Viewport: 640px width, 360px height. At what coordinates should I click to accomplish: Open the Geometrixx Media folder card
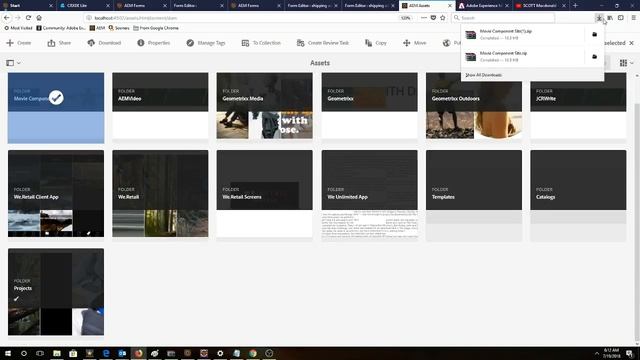(x=264, y=106)
